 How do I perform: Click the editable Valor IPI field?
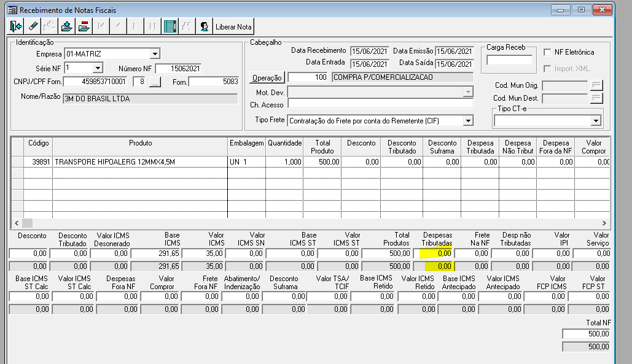[552, 254]
